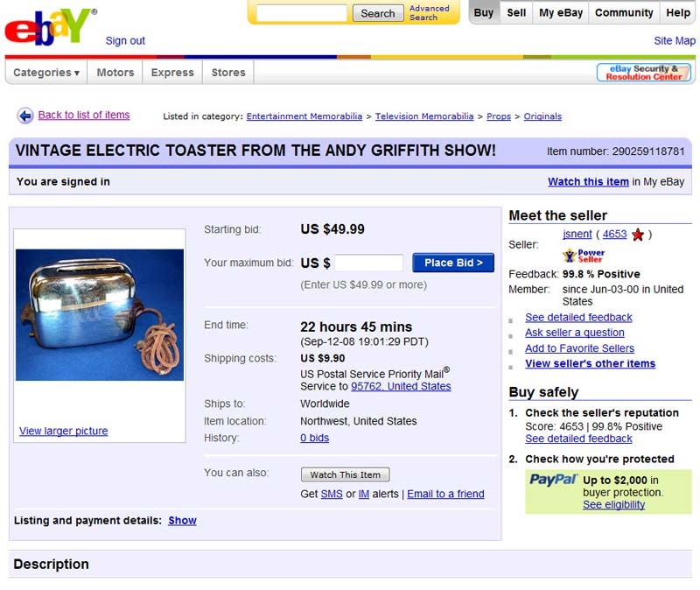Image resolution: width=700 pixels, height=590 pixels.
Task: Focus the top search text box
Action: [301, 13]
